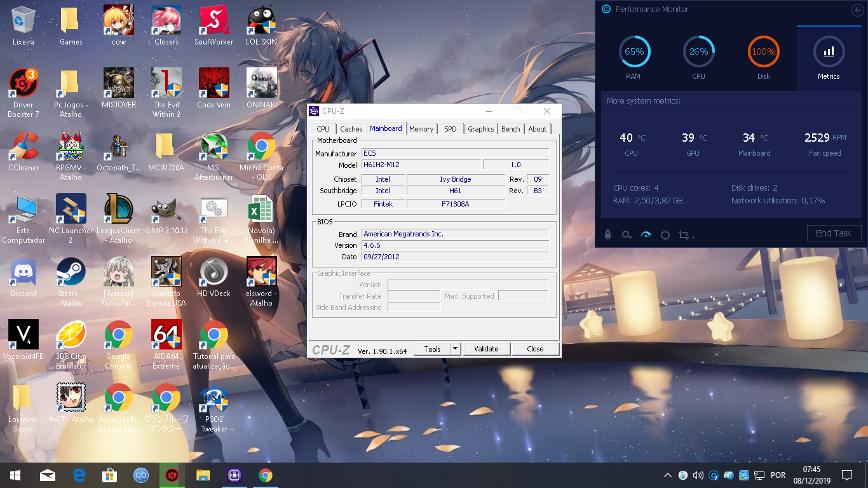Click the H61H2-M12 model field
868x488 pixels.
pyautogui.click(x=421, y=165)
